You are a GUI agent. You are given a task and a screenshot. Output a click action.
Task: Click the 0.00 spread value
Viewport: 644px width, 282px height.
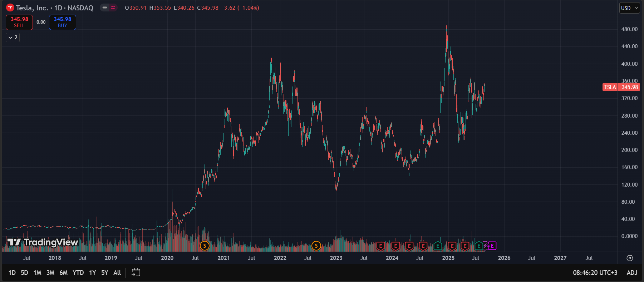coord(41,22)
